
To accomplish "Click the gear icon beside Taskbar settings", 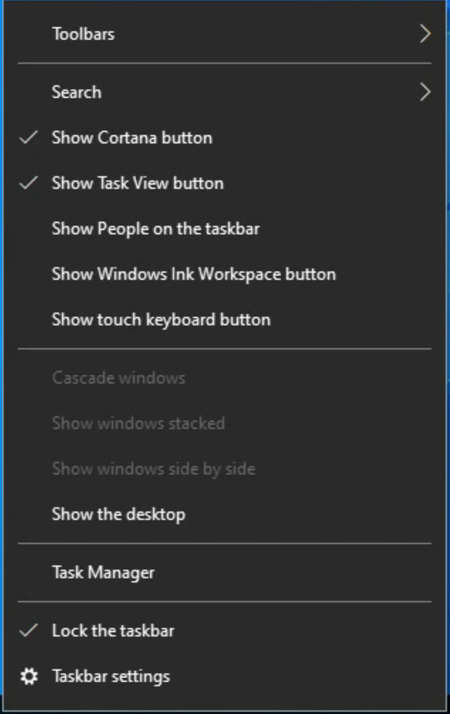I will pos(29,676).
